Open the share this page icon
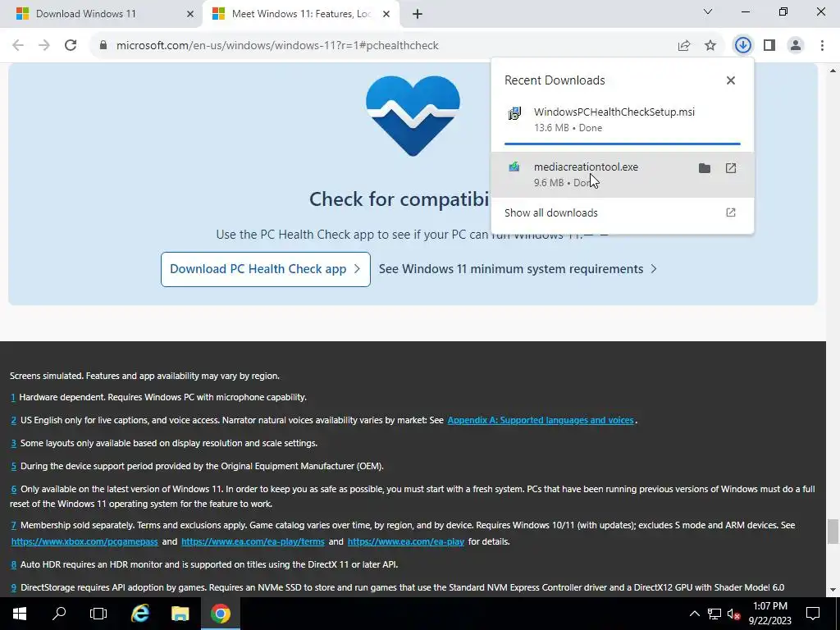This screenshot has width=840, height=630. [684, 46]
